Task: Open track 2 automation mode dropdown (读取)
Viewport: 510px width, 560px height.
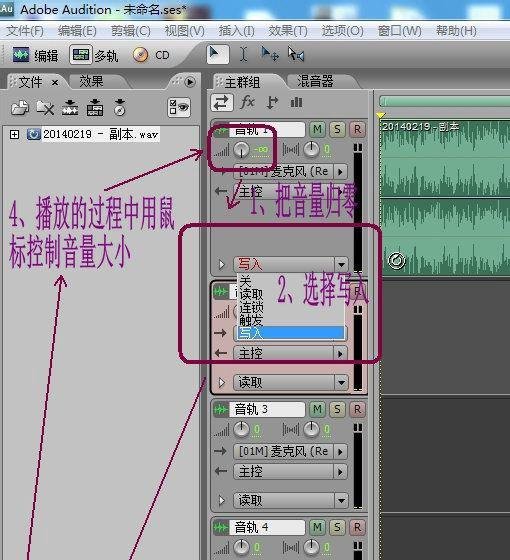Action: [x=341, y=383]
